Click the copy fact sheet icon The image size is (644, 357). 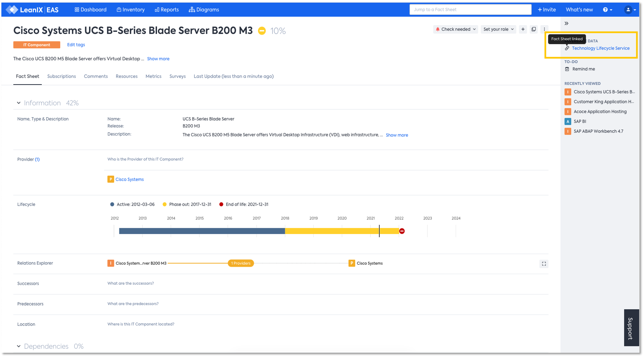point(534,29)
